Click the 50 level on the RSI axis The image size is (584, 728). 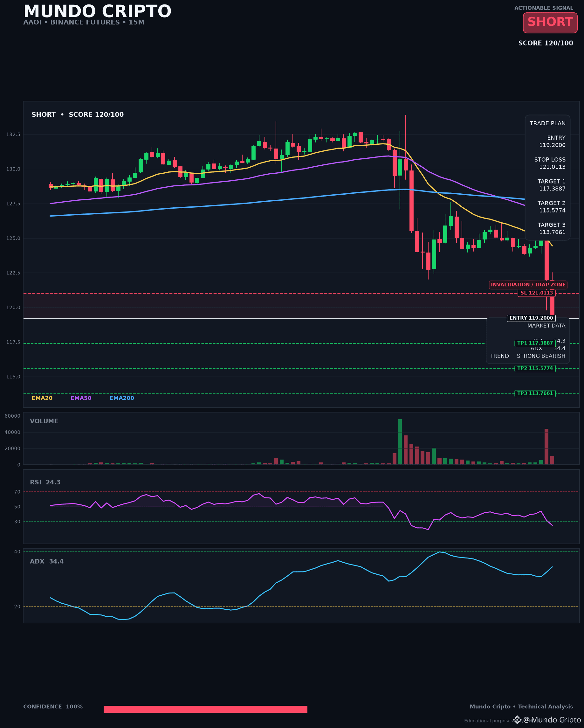pyautogui.click(x=17, y=507)
